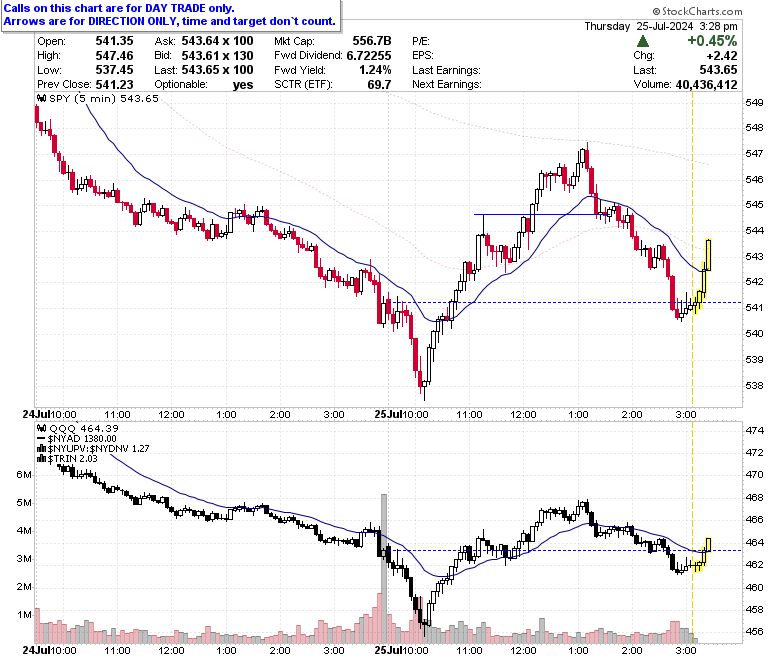Screen dimensions: 780x659
Task: Click the bar icon beside $NYUPV:$NYDNV legend
Action: (x=41, y=449)
